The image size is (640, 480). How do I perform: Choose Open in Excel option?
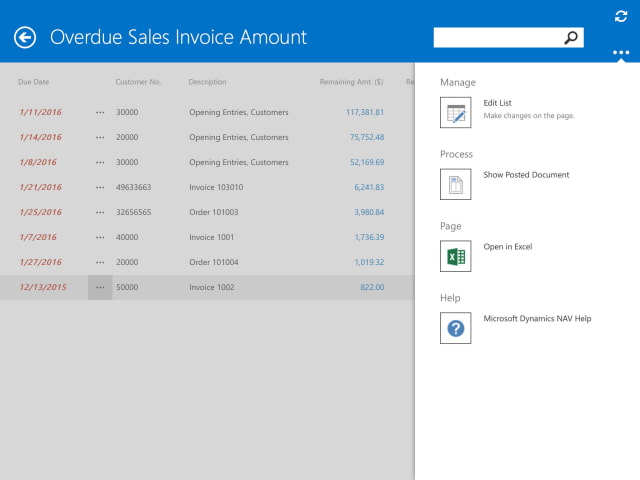[x=507, y=247]
